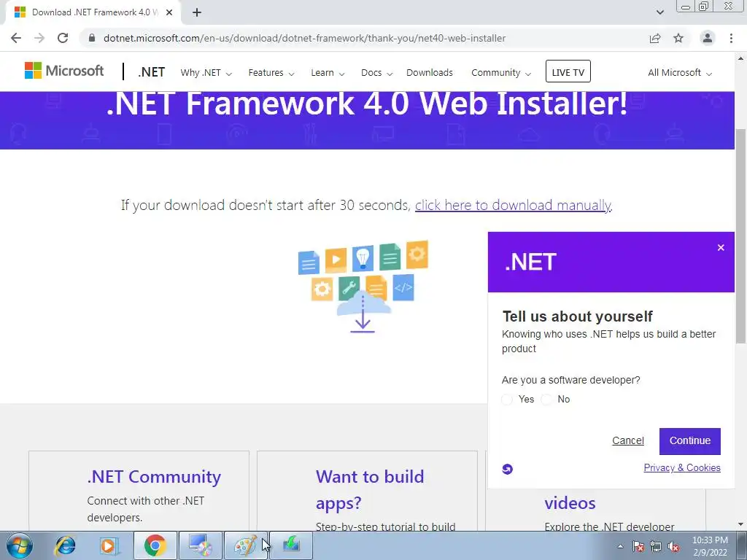
Task: Click the LIVE TV button
Action: 568,71
